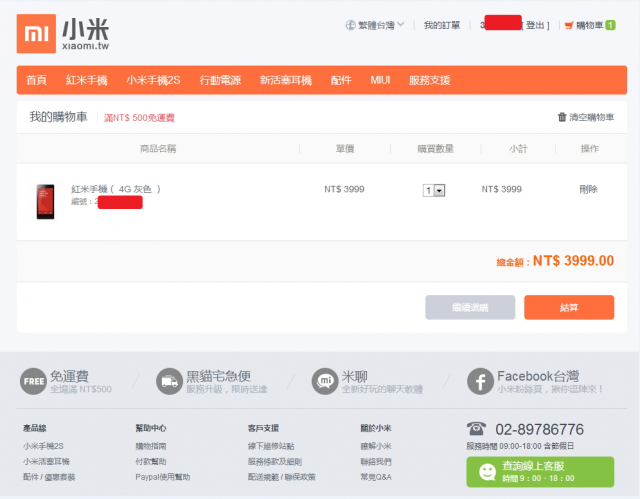This screenshot has height=499, width=640.
Task: Open 行動電源 navigation item
Action: click(220, 80)
